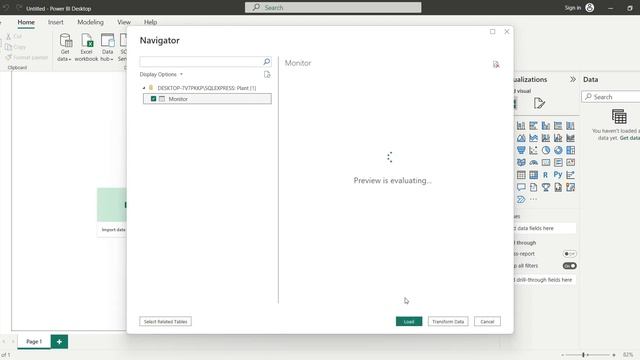Click the Navigator refresh list icon
This screenshot has width=640, height=360.
pos(267,74)
